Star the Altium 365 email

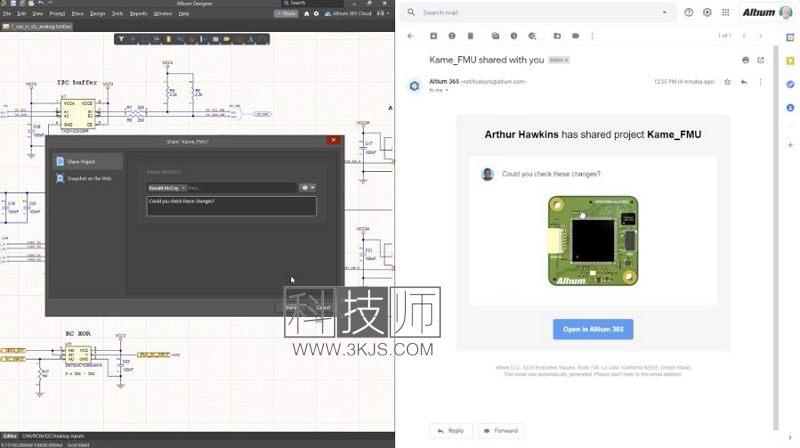point(728,82)
